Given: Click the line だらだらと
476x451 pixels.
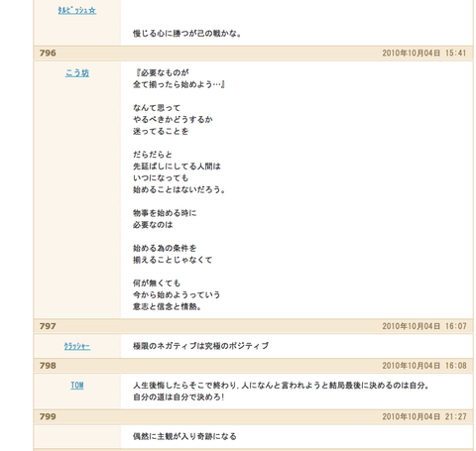Looking at the screenshot, I should pos(153,155).
